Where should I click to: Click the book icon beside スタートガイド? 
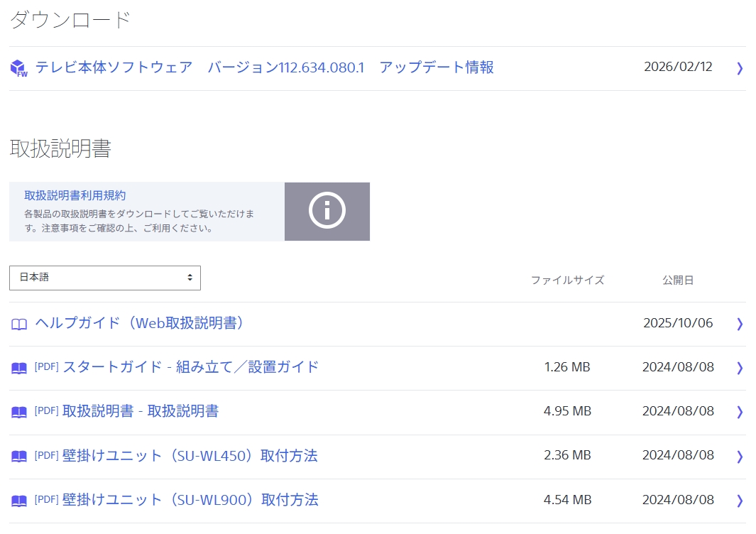pyautogui.click(x=19, y=369)
